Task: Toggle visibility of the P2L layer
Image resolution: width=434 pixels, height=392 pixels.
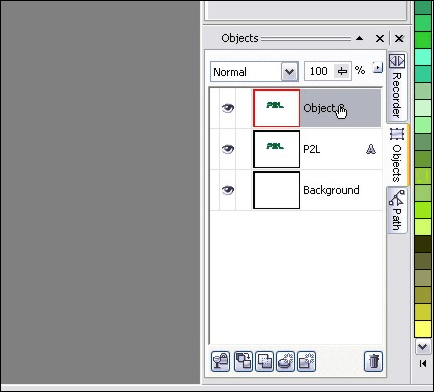Action: 228,149
